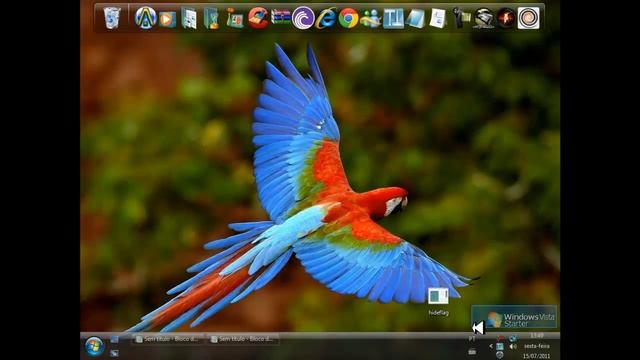Launch WinRAR from the dock
The height and width of the screenshot is (360, 640).
[x=281, y=17]
